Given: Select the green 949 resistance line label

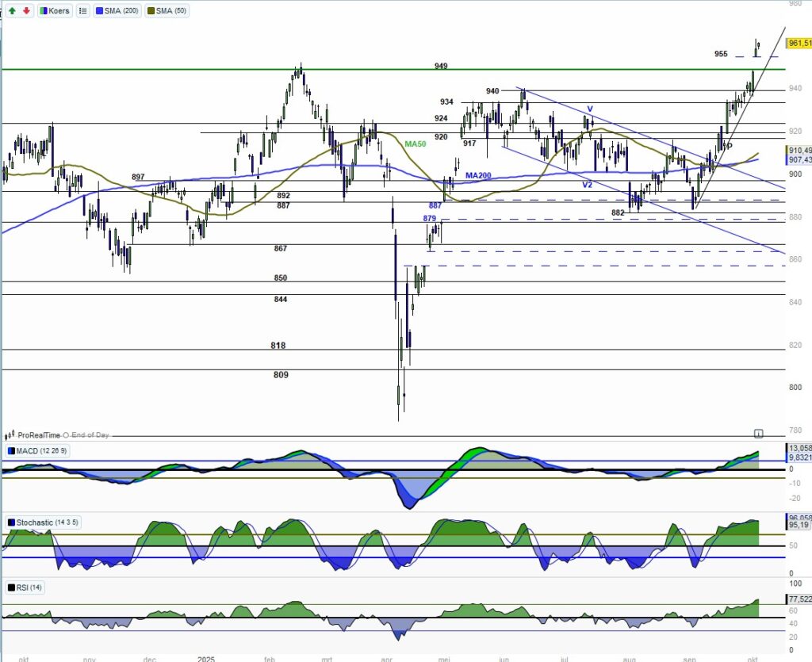Looking at the screenshot, I should click(x=442, y=66).
